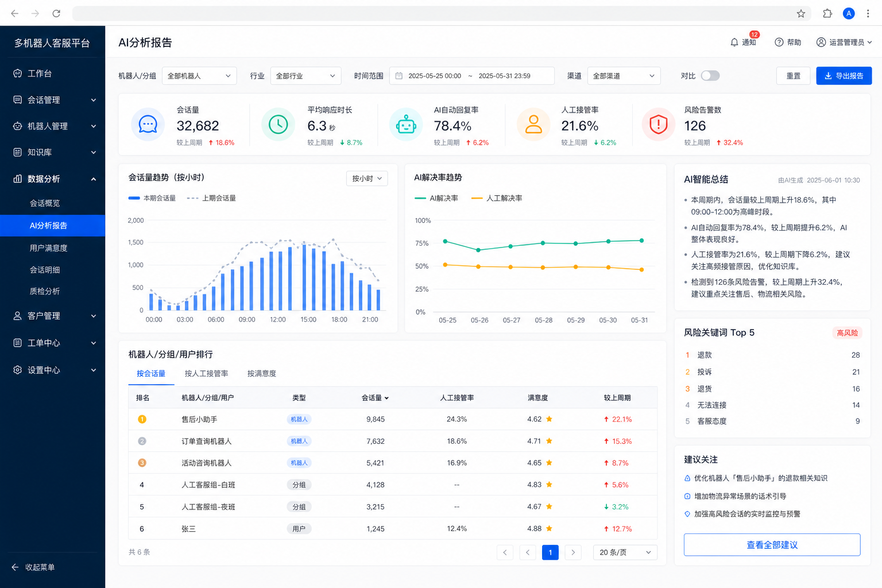Screen dimensions: 882x588
Task: Toggle 上期会话量 legend series
Action: pyautogui.click(x=211, y=198)
